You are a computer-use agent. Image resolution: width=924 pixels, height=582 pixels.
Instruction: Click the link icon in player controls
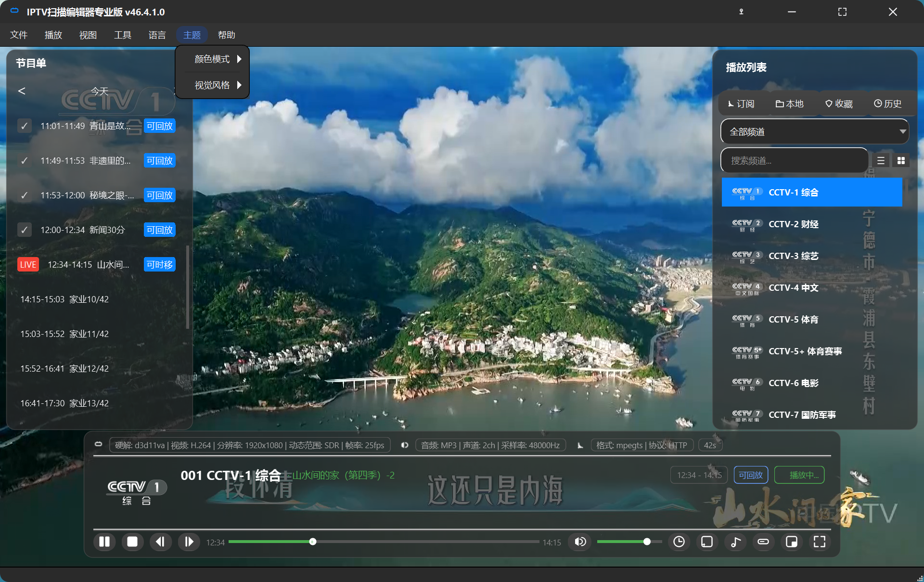pos(763,542)
